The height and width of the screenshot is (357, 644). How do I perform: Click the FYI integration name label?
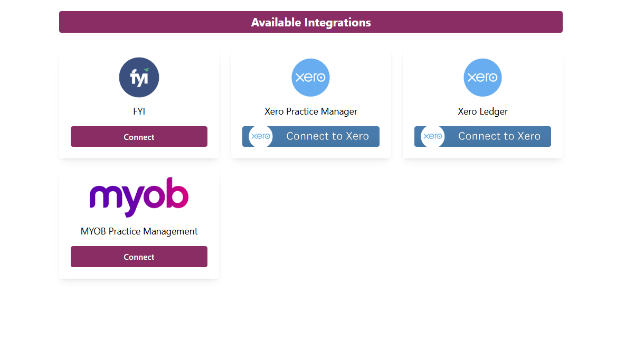[x=139, y=111]
